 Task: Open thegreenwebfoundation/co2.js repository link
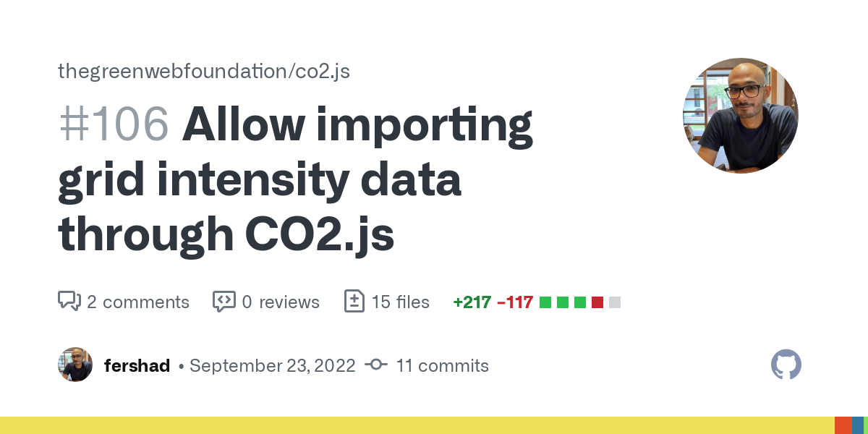pyautogui.click(x=204, y=71)
